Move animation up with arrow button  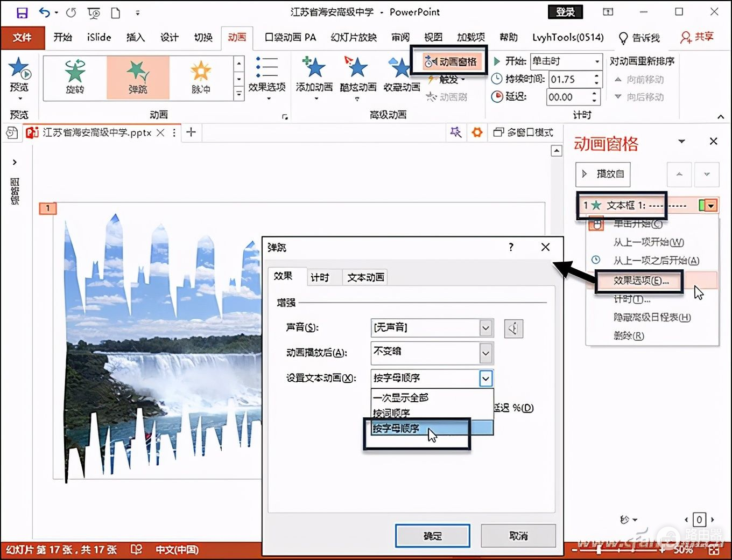tap(679, 174)
